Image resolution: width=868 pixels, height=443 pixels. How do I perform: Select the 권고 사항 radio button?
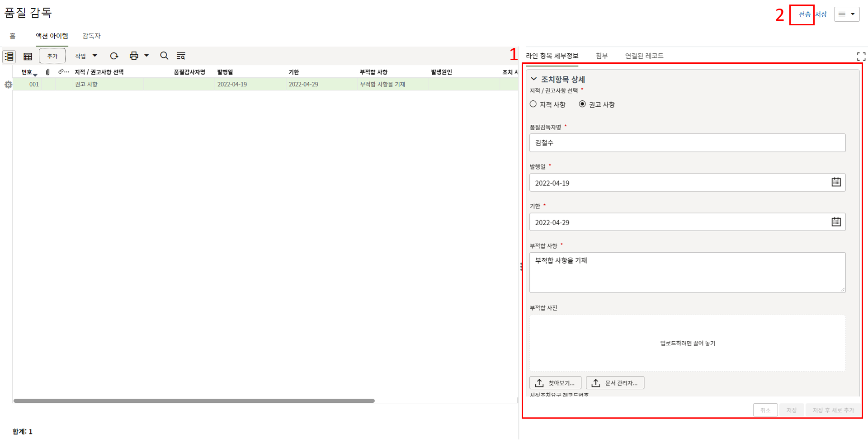pos(582,104)
